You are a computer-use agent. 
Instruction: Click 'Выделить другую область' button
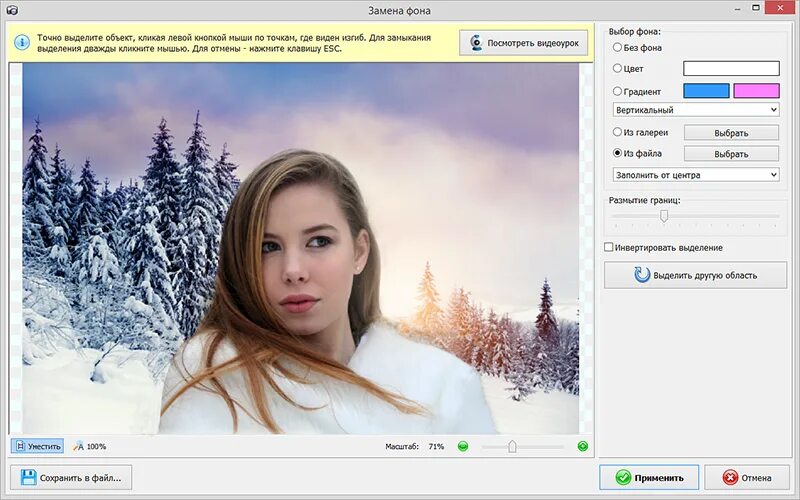point(695,275)
